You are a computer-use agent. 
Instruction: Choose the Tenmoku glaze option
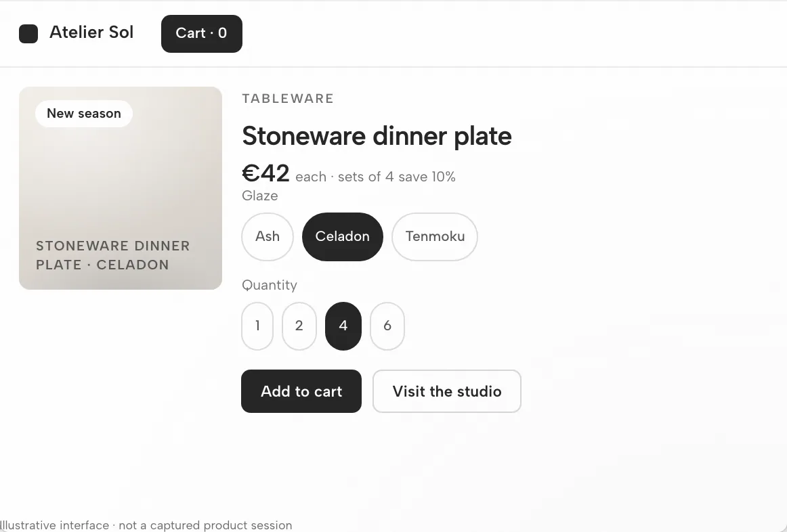tap(435, 237)
